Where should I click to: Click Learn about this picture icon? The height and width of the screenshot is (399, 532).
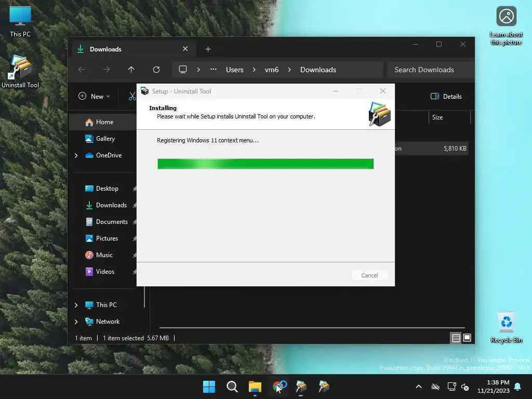point(506,25)
